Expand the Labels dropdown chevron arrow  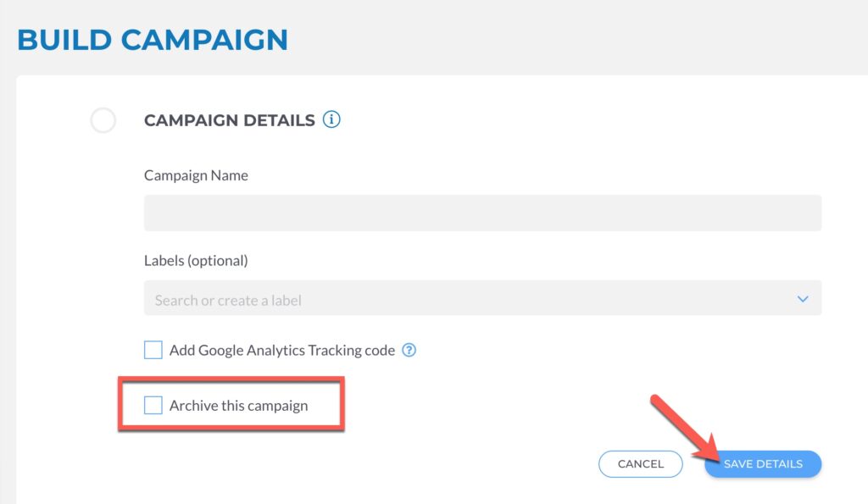pyautogui.click(x=803, y=299)
